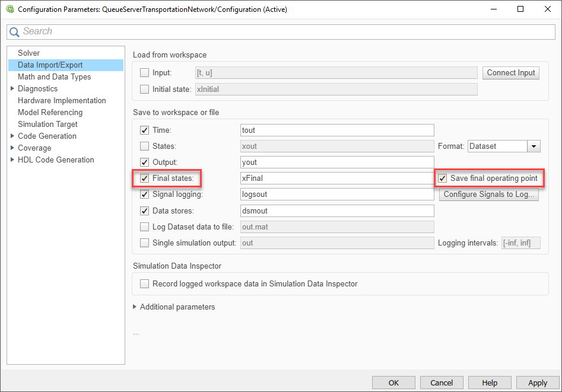Uncheck the Final states checkbox
The width and height of the screenshot is (562, 392).
pyautogui.click(x=145, y=178)
